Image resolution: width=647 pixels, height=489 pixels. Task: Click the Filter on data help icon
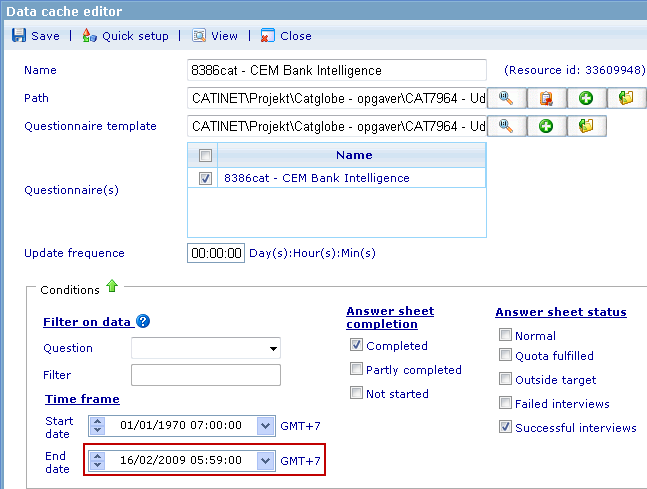pyautogui.click(x=143, y=322)
